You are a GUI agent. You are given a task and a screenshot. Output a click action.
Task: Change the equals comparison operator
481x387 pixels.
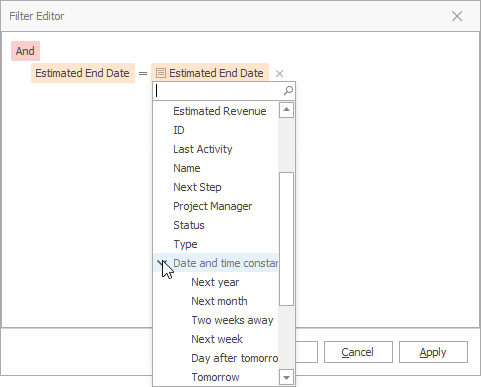143,73
